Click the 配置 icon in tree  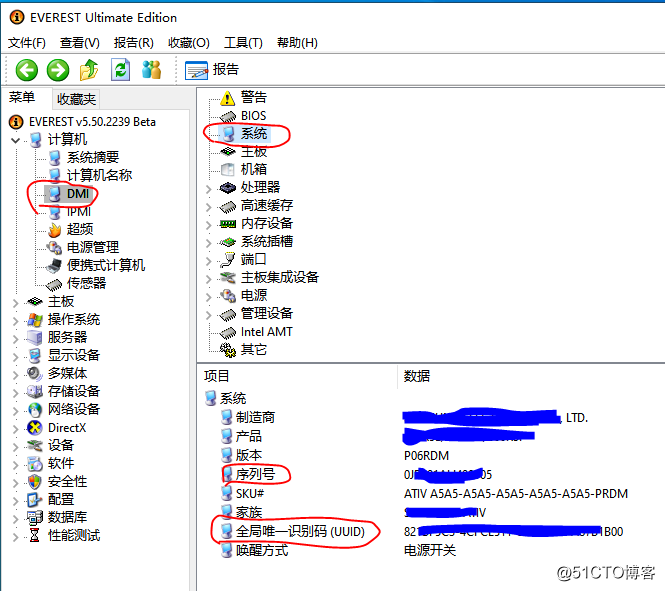(35, 499)
